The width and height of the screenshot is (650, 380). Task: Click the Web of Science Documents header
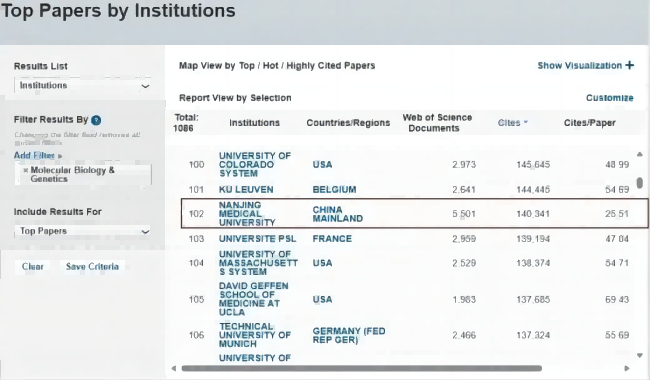[437, 123]
